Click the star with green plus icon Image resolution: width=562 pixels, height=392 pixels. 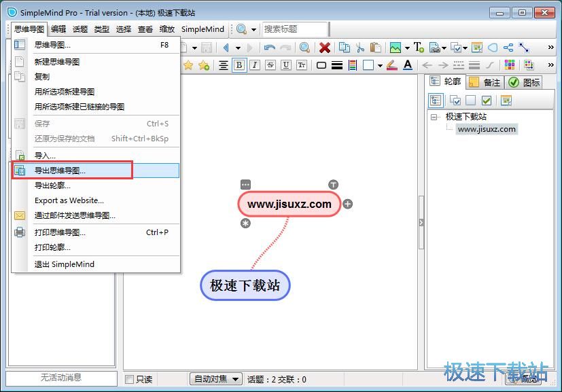coord(204,65)
